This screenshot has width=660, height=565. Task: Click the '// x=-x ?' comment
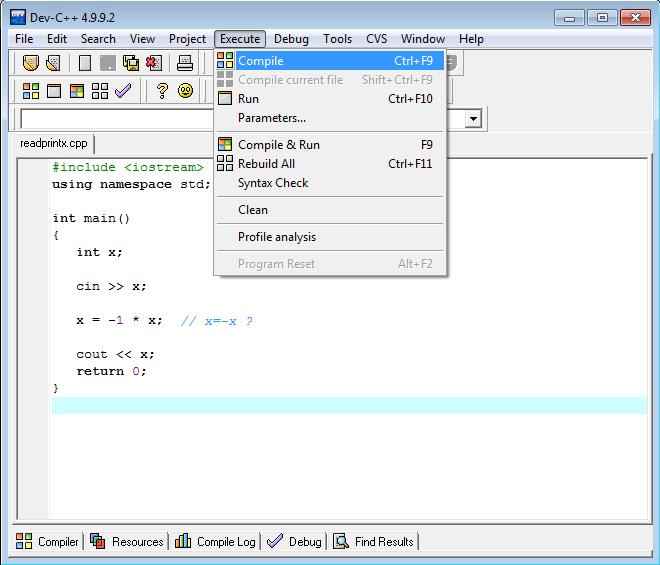point(216,321)
